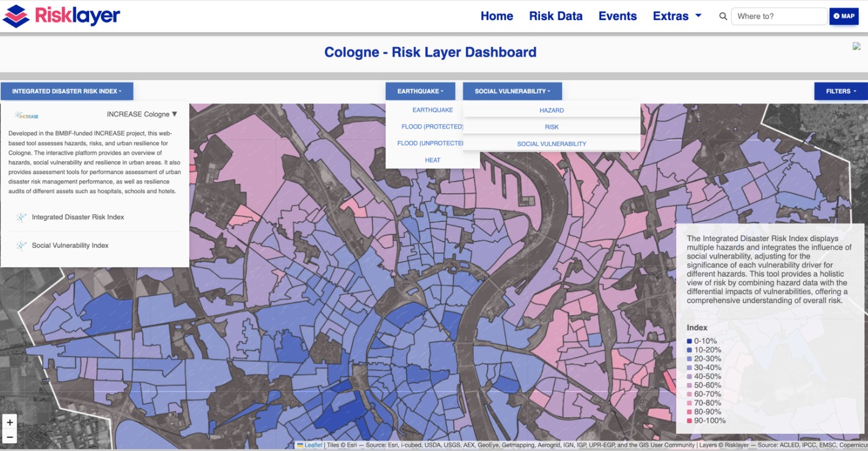Collapse the INCREASE Cologne panel
The height and width of the screenshot is (451, 868).
[142, 114]
